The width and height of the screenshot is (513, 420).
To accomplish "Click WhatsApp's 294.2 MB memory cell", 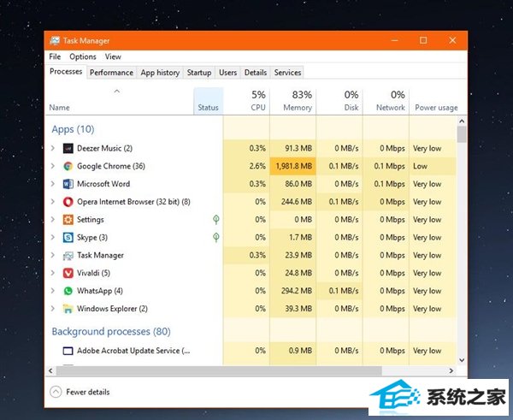I will 292,290.
